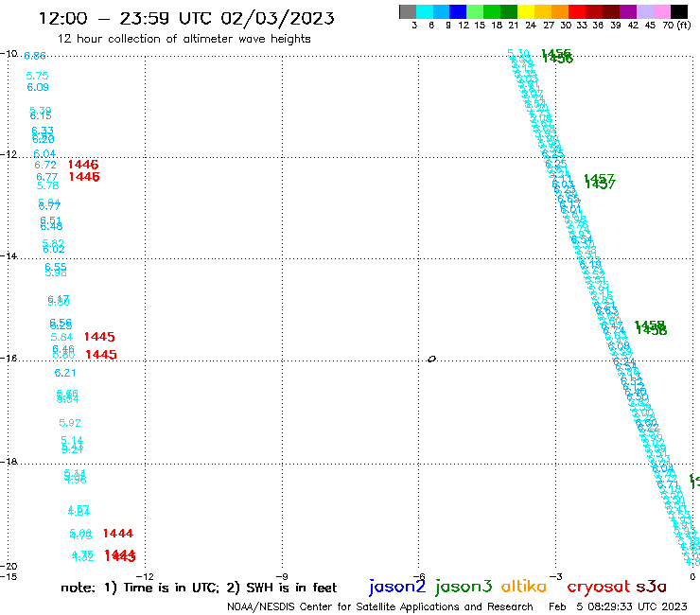Click the '6.21' wave height value
The image size is (700, 615).
pos(65,373)
